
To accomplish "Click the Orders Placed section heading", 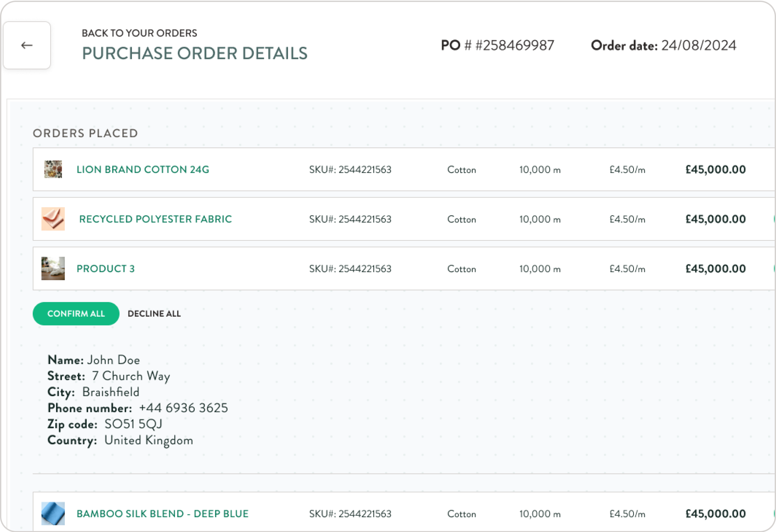I will tap(85, 133).
